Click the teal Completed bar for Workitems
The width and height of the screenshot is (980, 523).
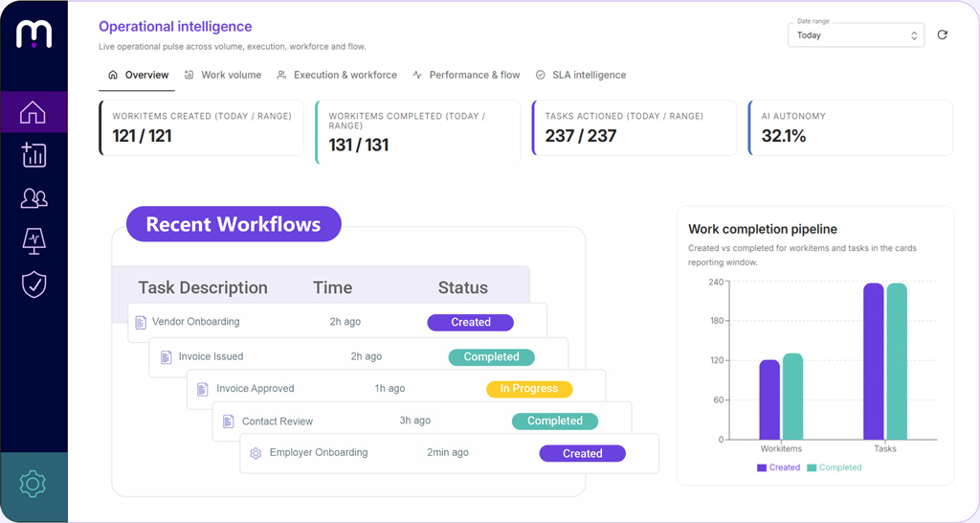[792, 397]
